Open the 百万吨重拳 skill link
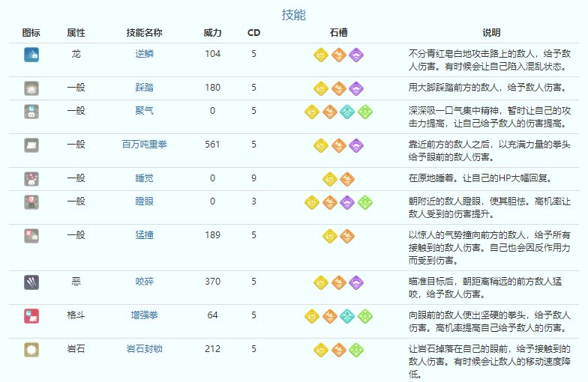Image resolution: width=588 pixels, height=382 pixels. (144, 145)
